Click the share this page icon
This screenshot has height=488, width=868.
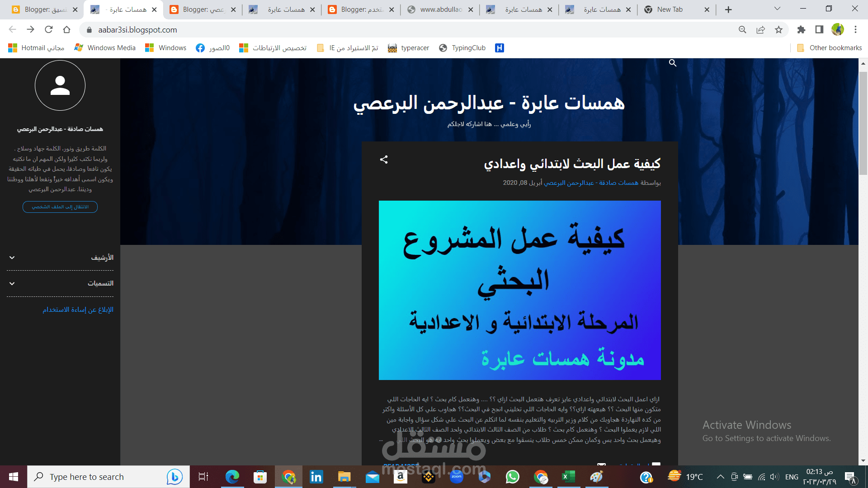(x=760, y=30)
